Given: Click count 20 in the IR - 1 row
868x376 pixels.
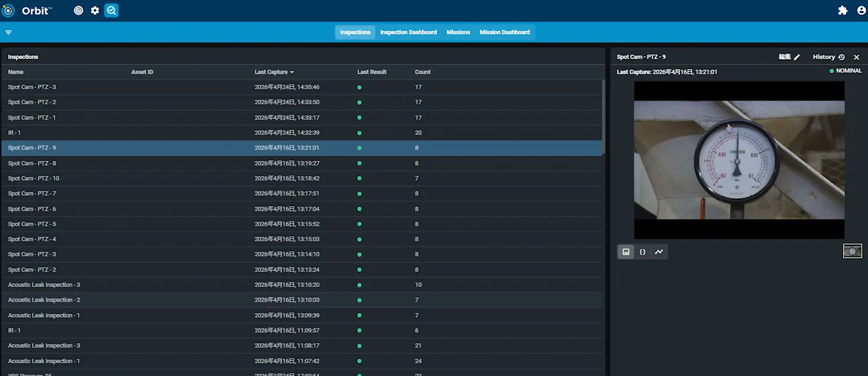Looking at the screenshot, I should [x=418, y=133].
